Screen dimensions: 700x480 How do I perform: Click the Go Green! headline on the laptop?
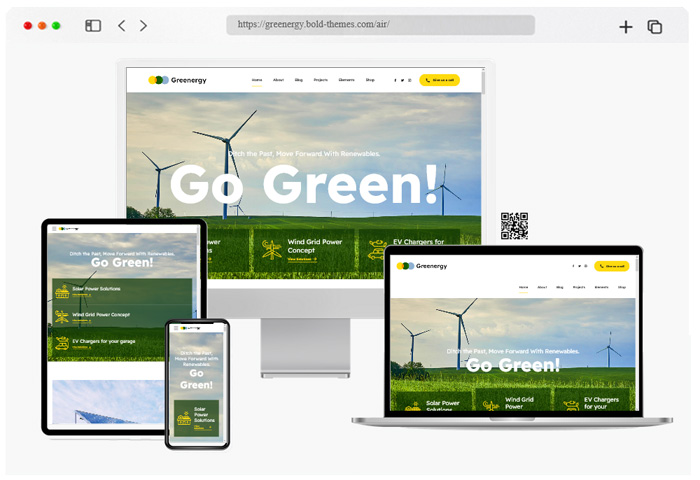[512, 365]
